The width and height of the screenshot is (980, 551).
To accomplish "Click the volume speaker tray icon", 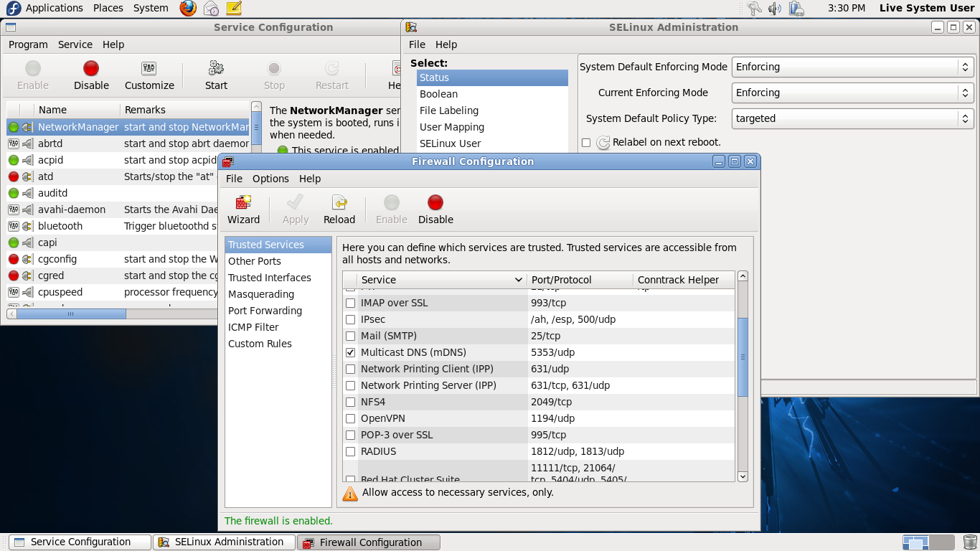I will point(775,9).
